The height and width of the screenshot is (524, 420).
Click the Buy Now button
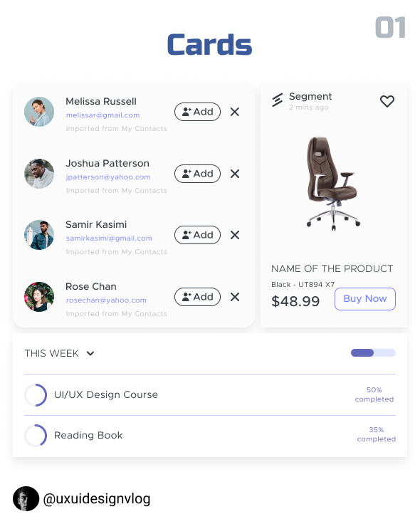click(x=365, y=299)
